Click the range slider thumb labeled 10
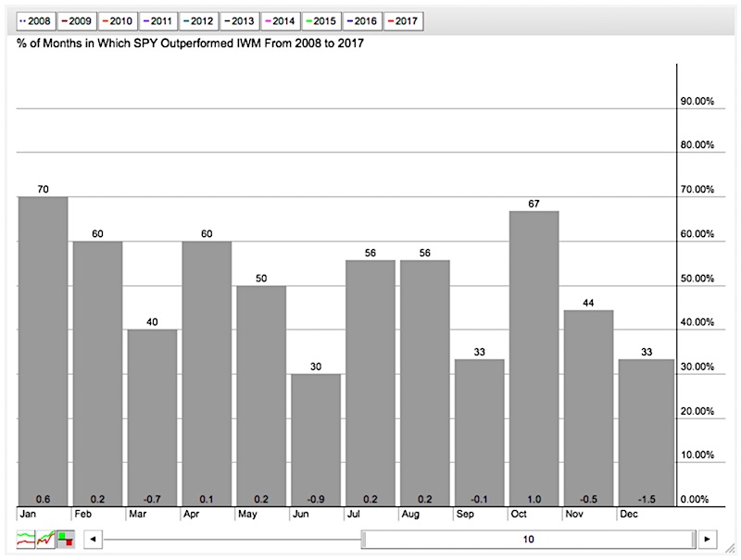Screen dimensions: 741x560 coord(528,540)
